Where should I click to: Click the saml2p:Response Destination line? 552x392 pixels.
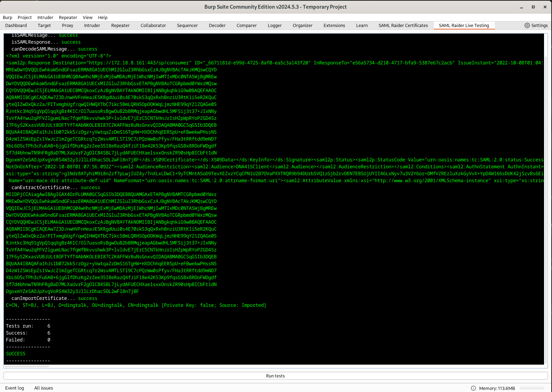tap(274, 63)
